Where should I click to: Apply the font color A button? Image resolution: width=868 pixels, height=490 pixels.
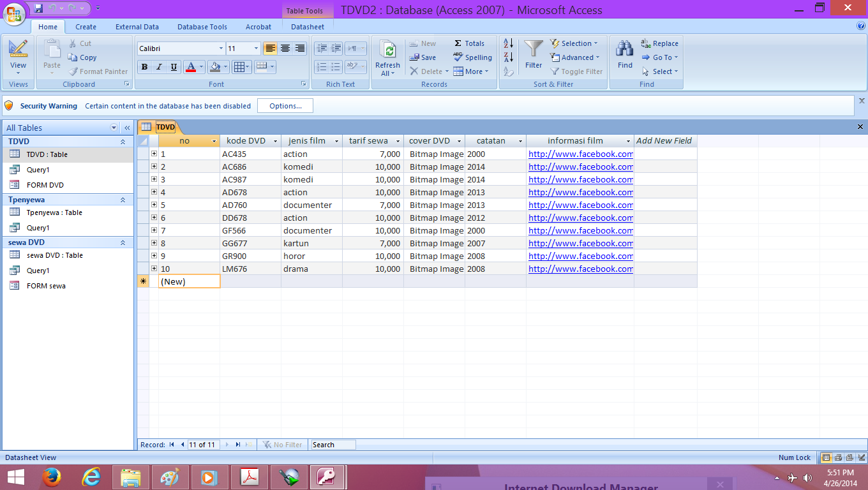click(x=190, y=67)
